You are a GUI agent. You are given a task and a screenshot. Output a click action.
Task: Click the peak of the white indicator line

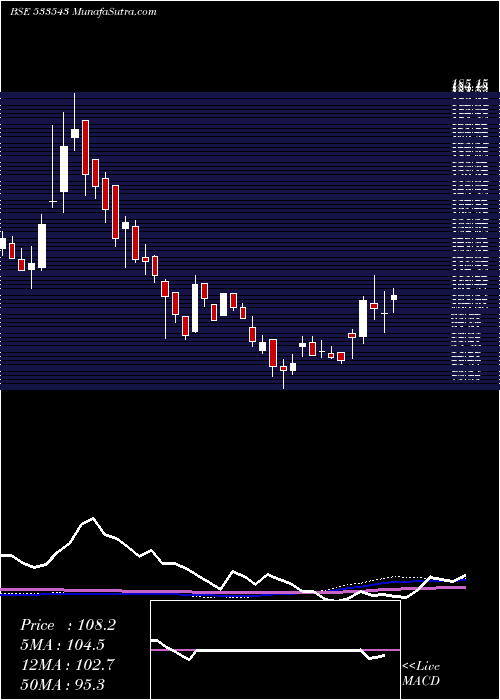(x=93, y=518)
